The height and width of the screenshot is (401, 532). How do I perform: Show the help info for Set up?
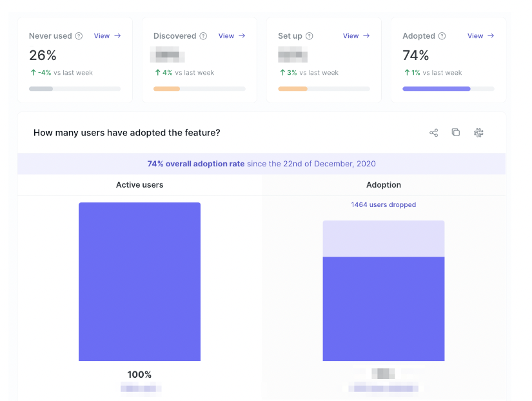pyautogui.click(x=310, y=36)
